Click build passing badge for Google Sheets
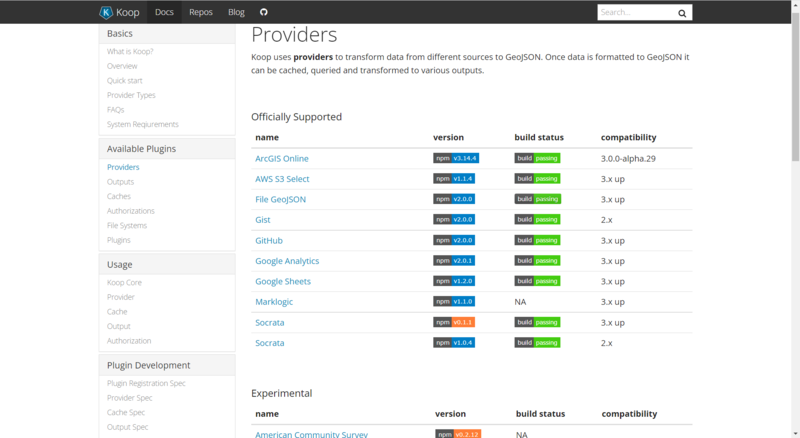The height and width of the screenshot is (438, 800). [x=537, y=281]
